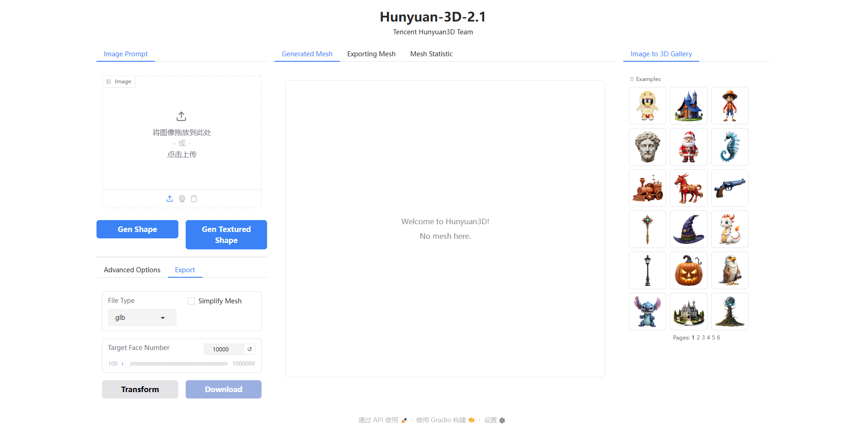Click the Download button
The height and width of the screenshot is (431, 868).
tap(224, 389)
